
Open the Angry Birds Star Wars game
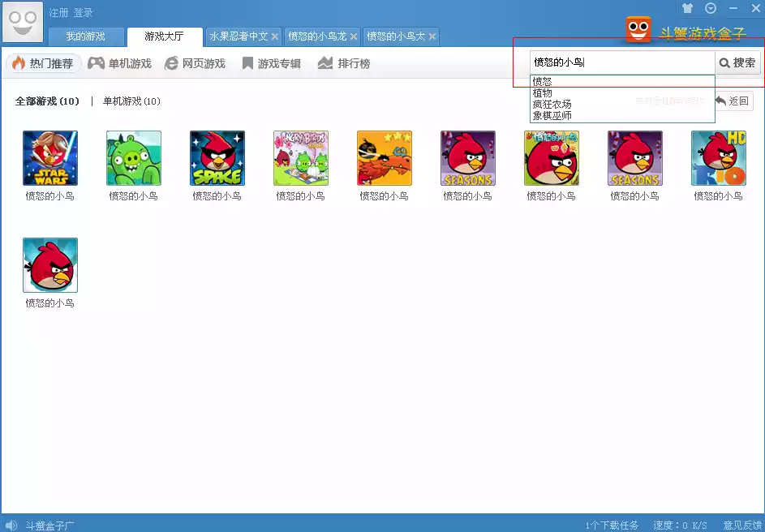[50, 158]
